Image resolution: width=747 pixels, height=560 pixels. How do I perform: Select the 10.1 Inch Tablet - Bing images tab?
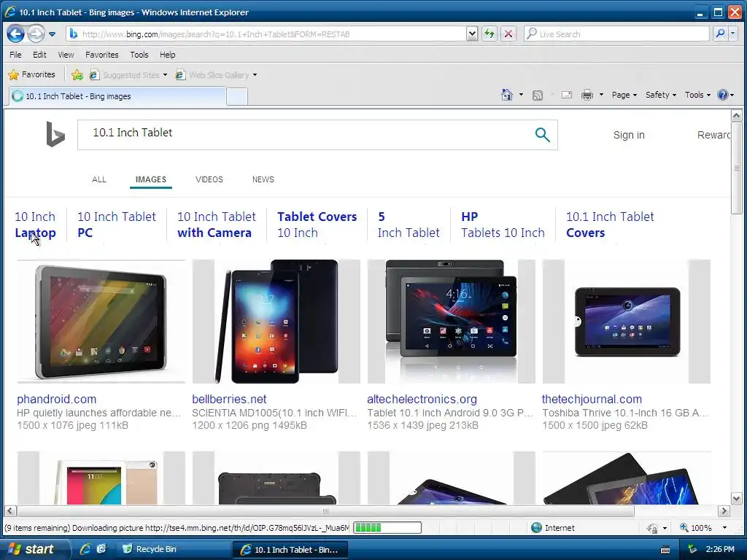117,96
